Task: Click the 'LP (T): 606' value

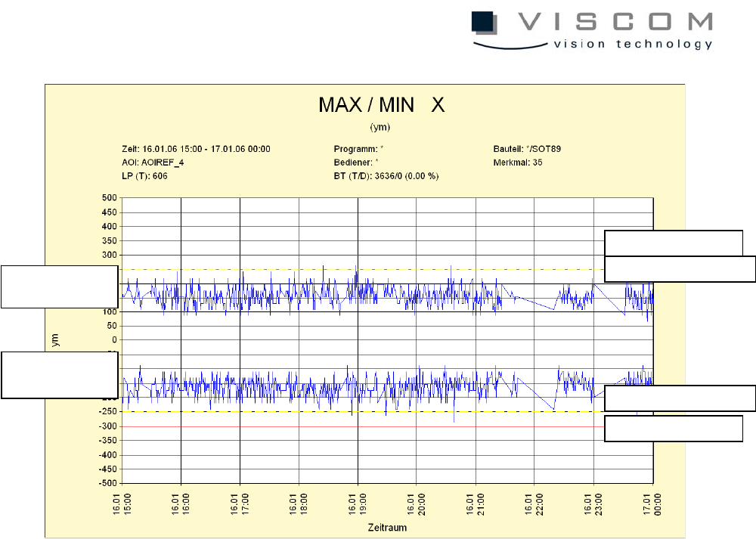Action: 144,176
